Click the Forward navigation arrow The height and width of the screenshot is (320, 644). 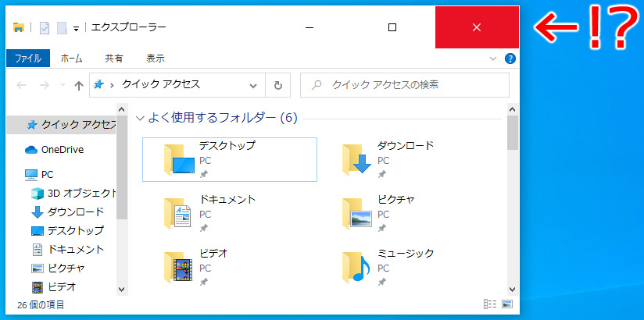[44, 85]
